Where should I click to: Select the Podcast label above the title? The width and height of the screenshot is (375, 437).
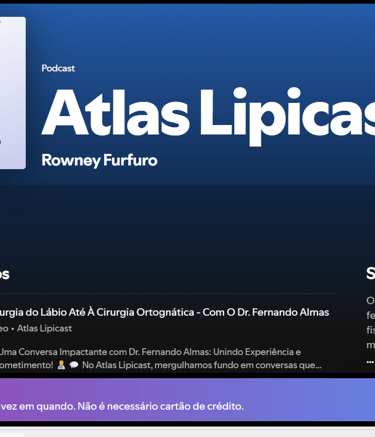tap(58, 68)
